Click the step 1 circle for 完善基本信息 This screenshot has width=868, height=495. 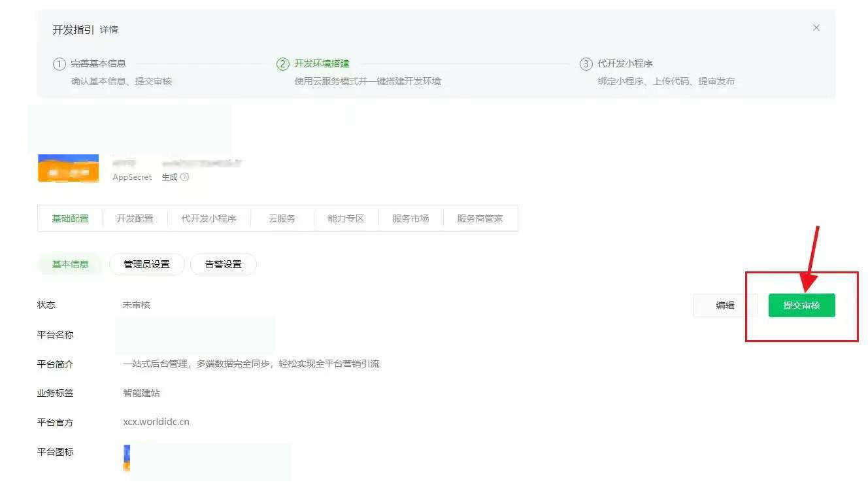[59, 64]
